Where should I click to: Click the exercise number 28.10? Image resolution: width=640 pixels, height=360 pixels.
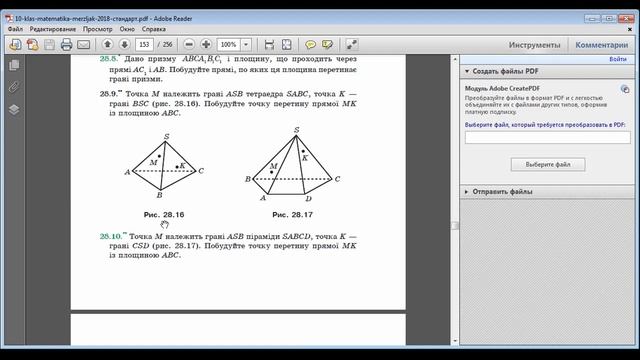point(111,236)
